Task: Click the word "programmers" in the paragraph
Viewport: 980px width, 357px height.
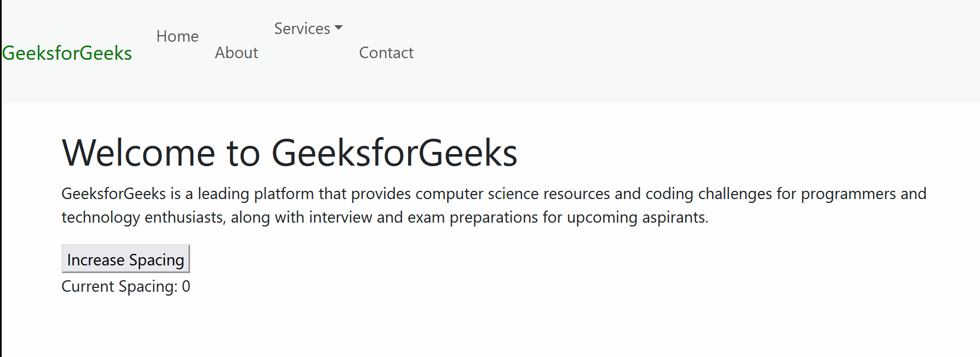Action: [848, 194]
